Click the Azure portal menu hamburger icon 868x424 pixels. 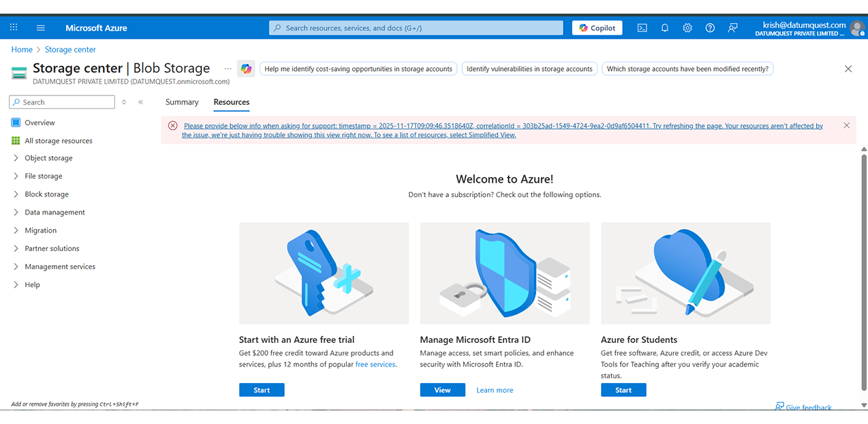[x=40, y=27]
